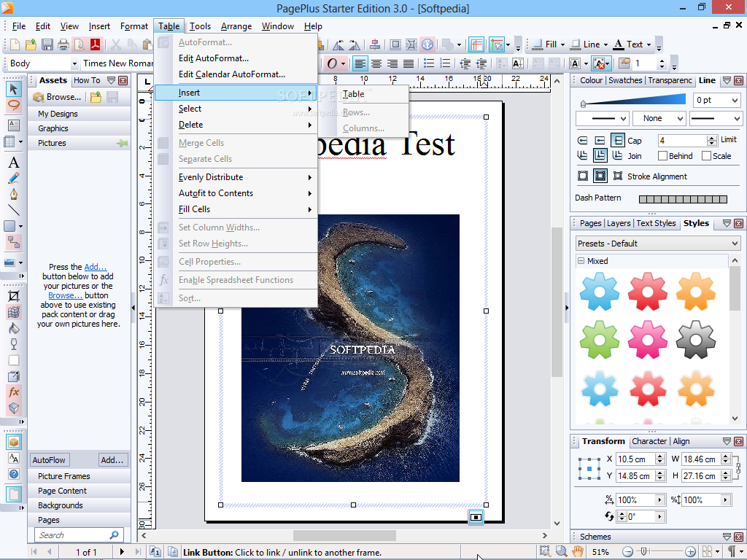Click the center align paragraph icon
747x560 pixels.
376,63
